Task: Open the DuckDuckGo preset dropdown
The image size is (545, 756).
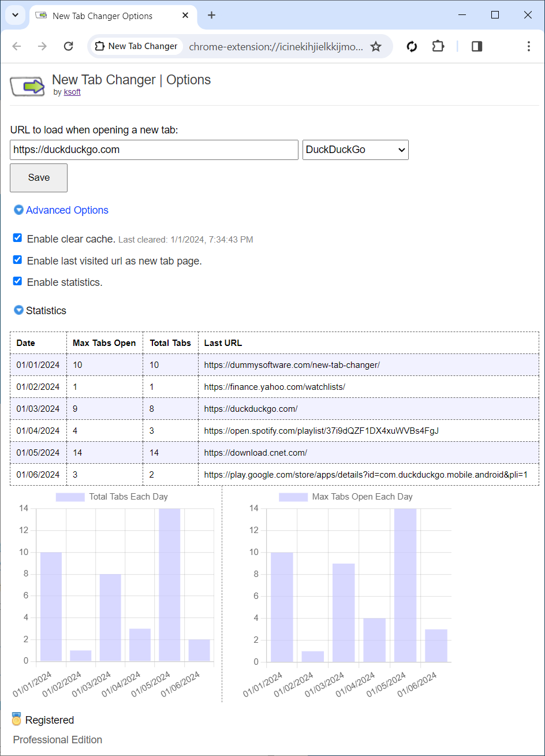Action: pyautogui.click(x=356, y=150)
